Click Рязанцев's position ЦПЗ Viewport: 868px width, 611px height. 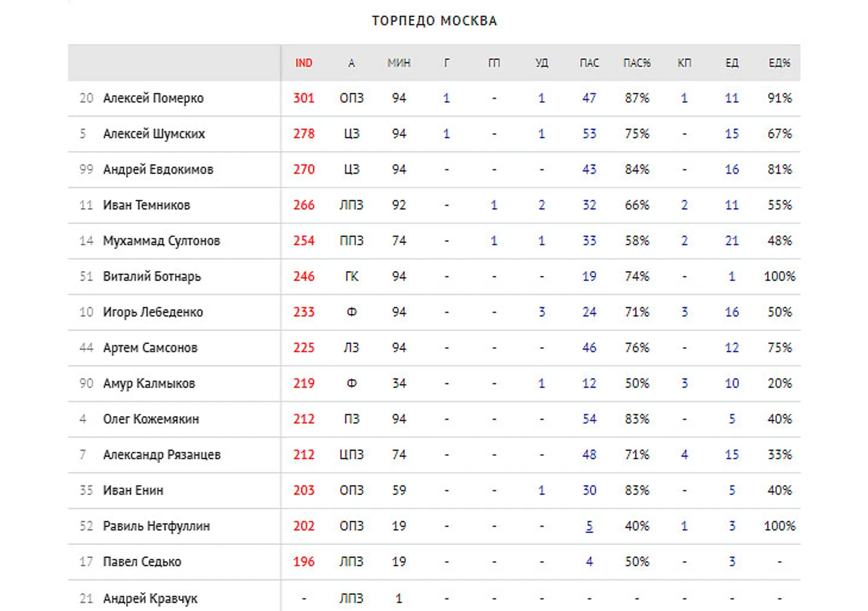coord(351,455)
